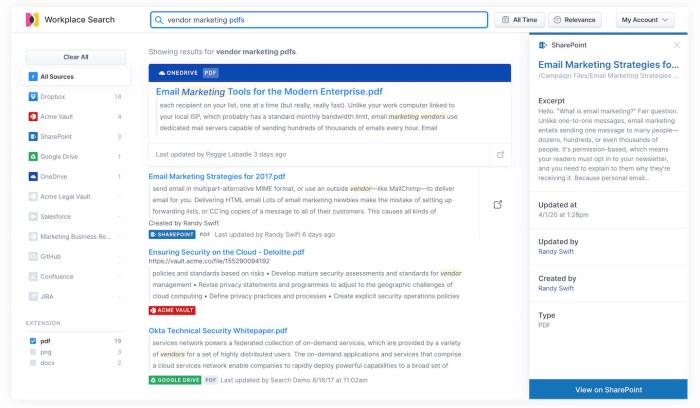Click the GOOGLE DRIVE green badge
Viewport: 700px width, 408px height.
(x=175, y=380)
